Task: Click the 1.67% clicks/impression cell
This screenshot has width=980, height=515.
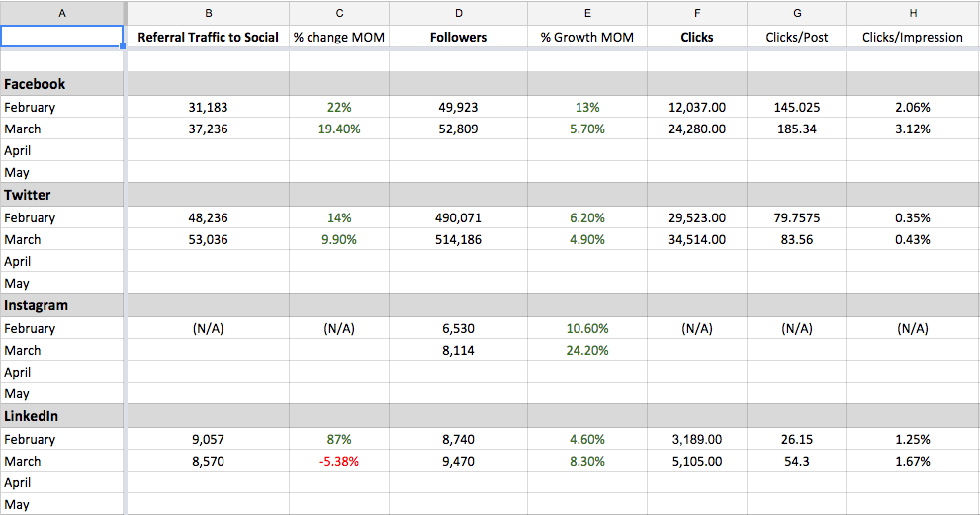Action: pyautogui.click(x=913, y=461)
